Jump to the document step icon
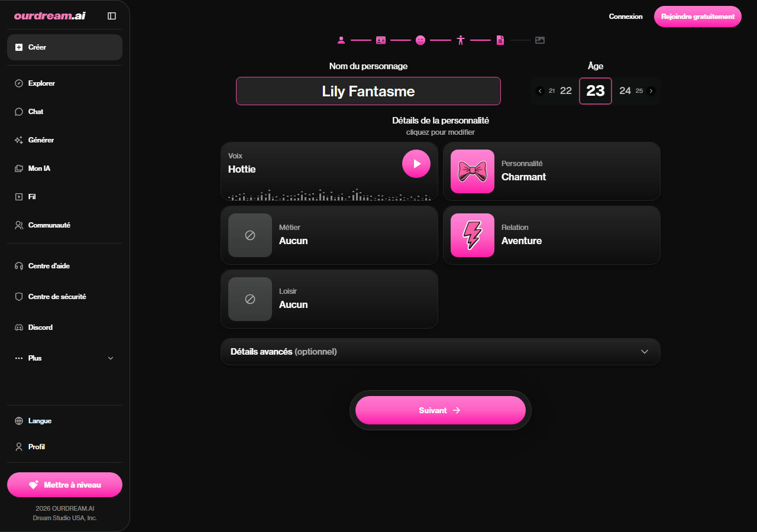Image resolution: width=757 pixels, height=532 pixels. pos(500,40)
